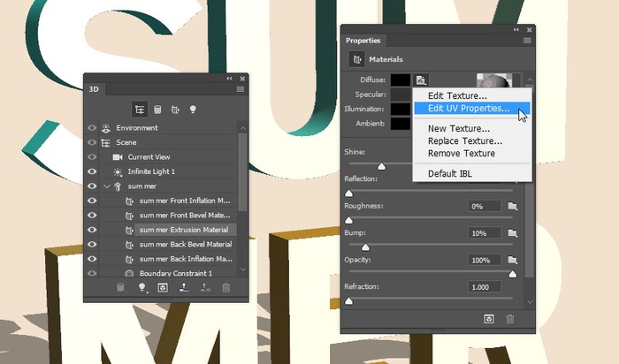Toggle visibility of sum mer Extrusion Material
This screenshot has width=619, height=364.
click(92, 230)
